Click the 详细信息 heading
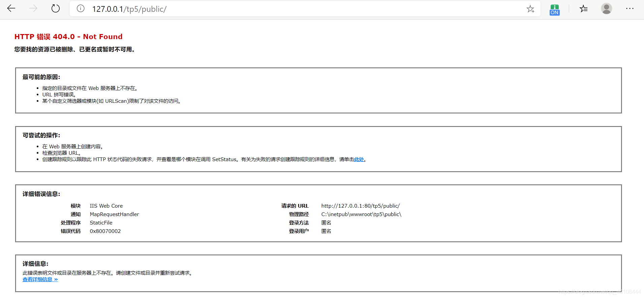 tap(35, 264)
